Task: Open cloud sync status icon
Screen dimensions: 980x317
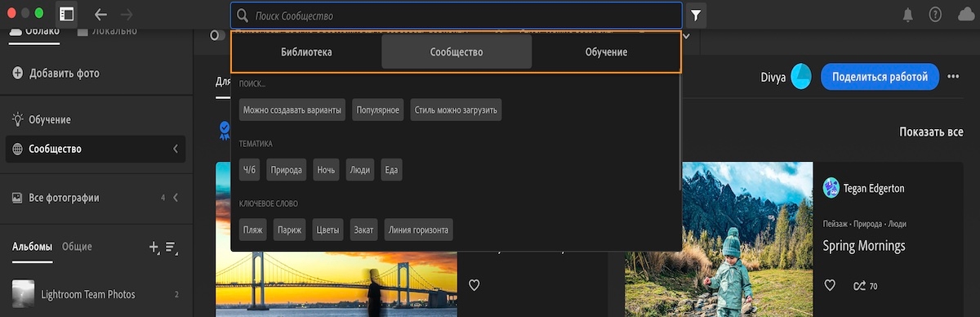Action: 965,15
